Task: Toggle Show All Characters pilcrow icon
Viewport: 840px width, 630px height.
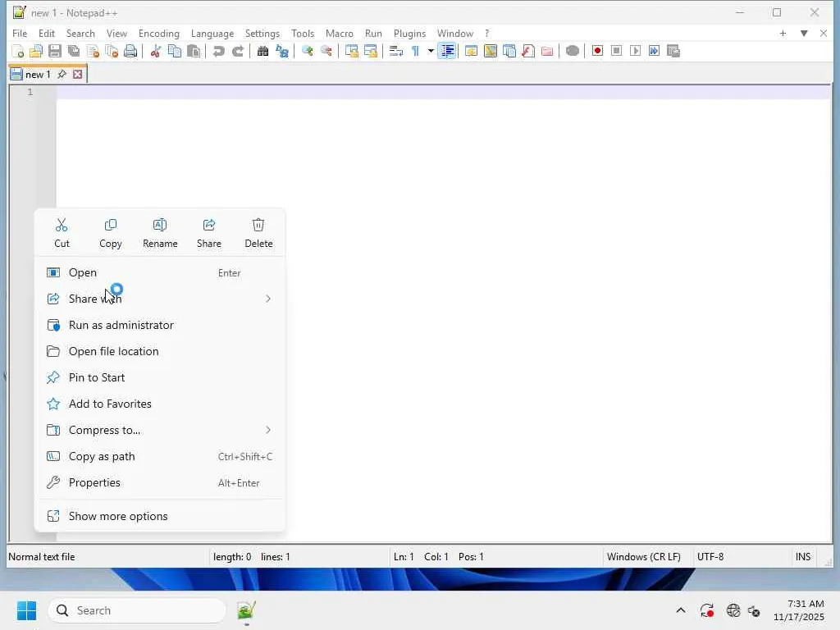Action: tap(415, 52)
